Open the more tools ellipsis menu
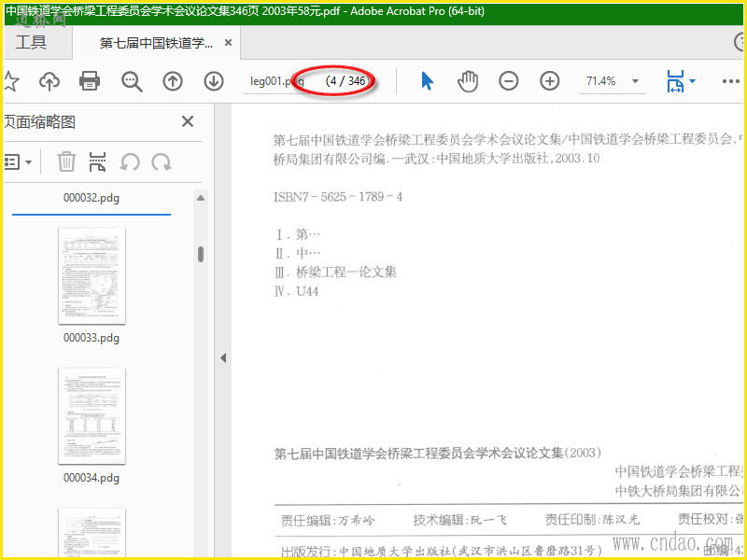 [730, 81]
